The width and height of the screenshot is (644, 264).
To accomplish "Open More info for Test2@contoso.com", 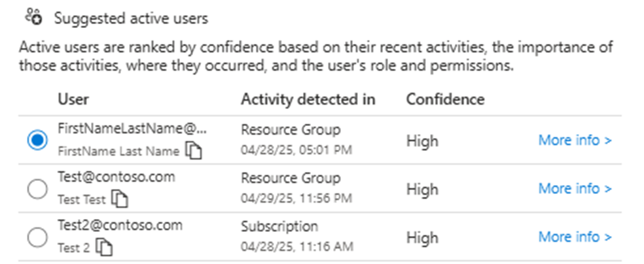I will (575, 237).
